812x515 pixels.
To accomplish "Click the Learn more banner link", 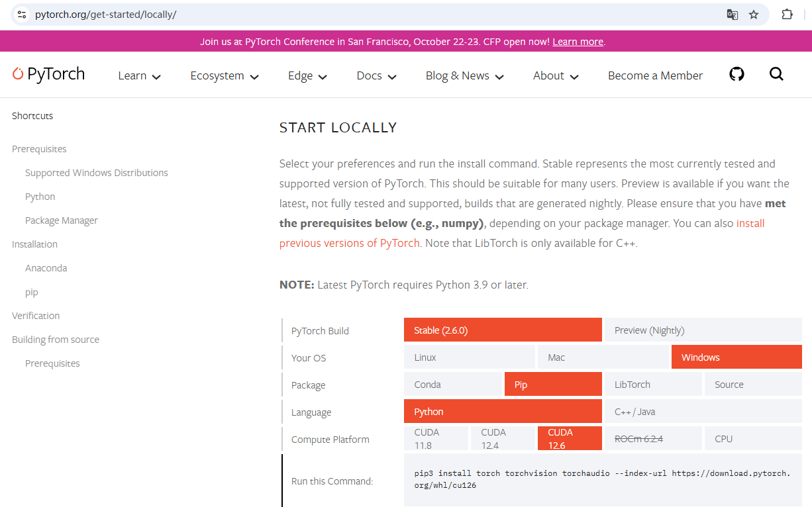I will [x=578, y=42].
